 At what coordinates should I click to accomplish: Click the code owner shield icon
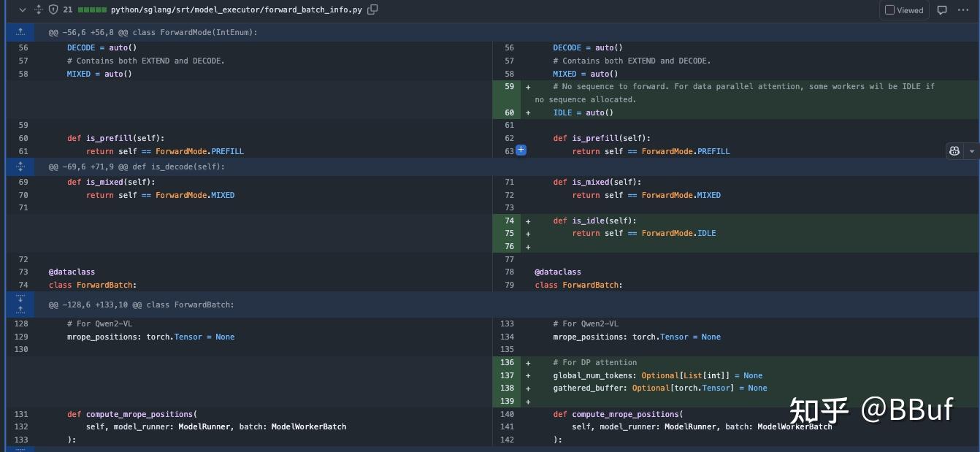pyautogui.click(x=53, y=10)
